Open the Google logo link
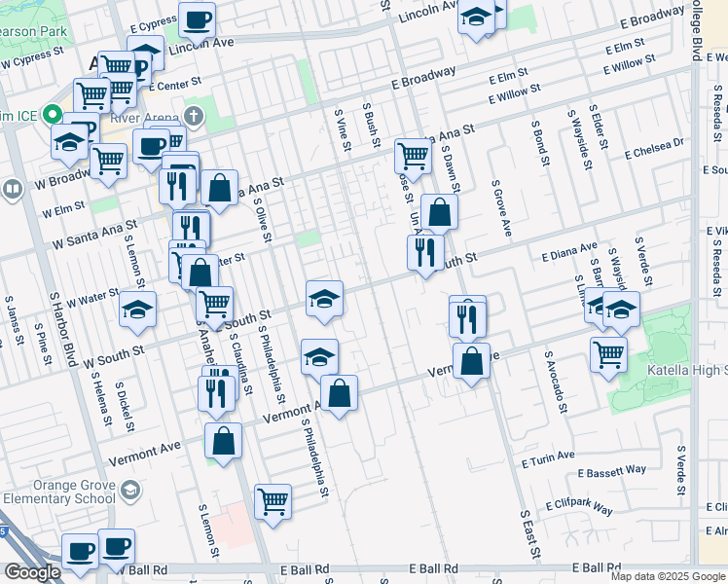Image resolution: width=728 pixels, height=584 pixels. (32, 572)
